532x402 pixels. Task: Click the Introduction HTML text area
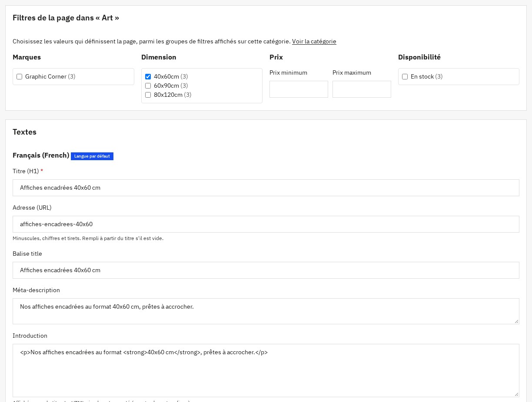click(x=266, y=370)
